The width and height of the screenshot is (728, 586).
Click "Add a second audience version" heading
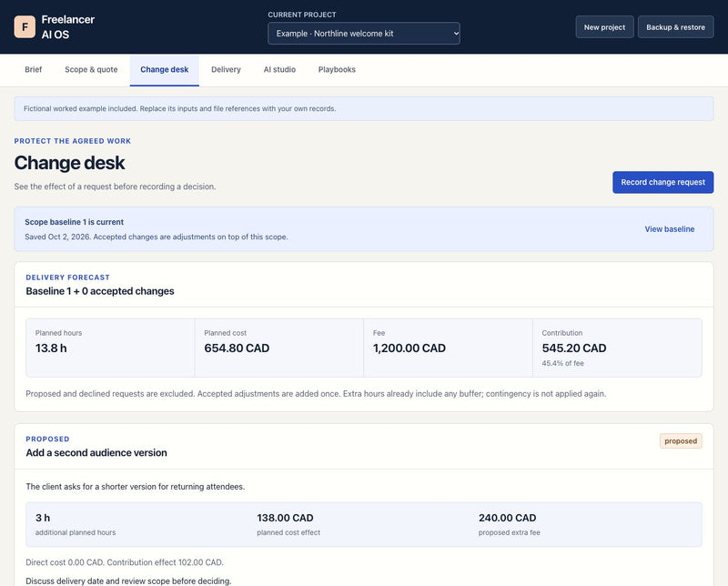pos(96,453)
